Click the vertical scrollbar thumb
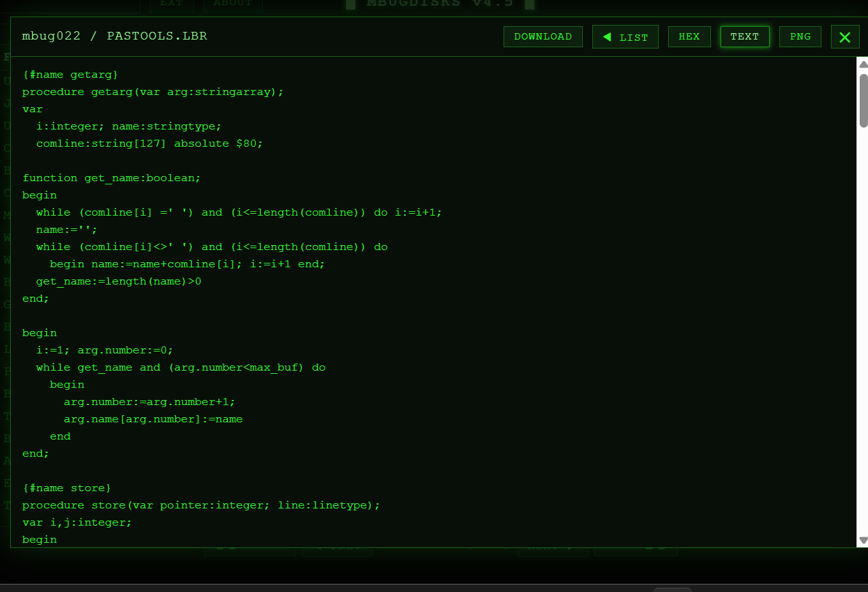 864,101
